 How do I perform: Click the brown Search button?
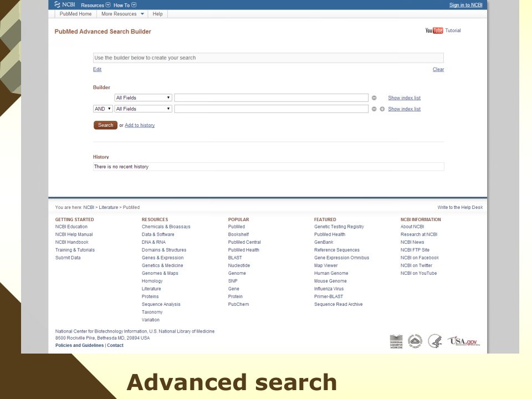(105, 125)
